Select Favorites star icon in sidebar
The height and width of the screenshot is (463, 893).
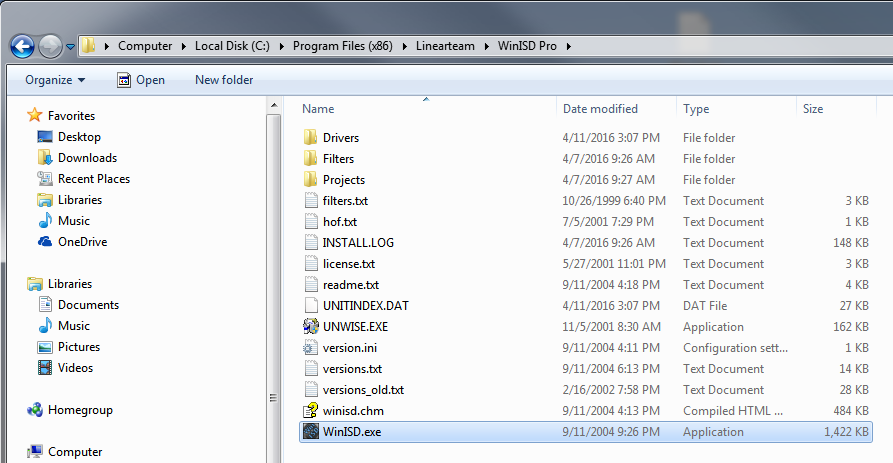[35, 115]
